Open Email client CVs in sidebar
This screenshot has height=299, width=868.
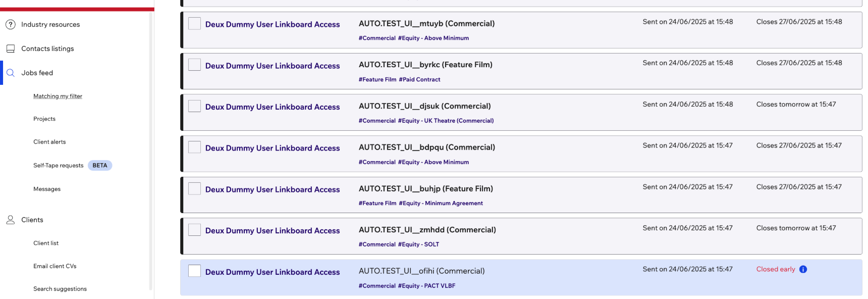[x=55, y=266]
